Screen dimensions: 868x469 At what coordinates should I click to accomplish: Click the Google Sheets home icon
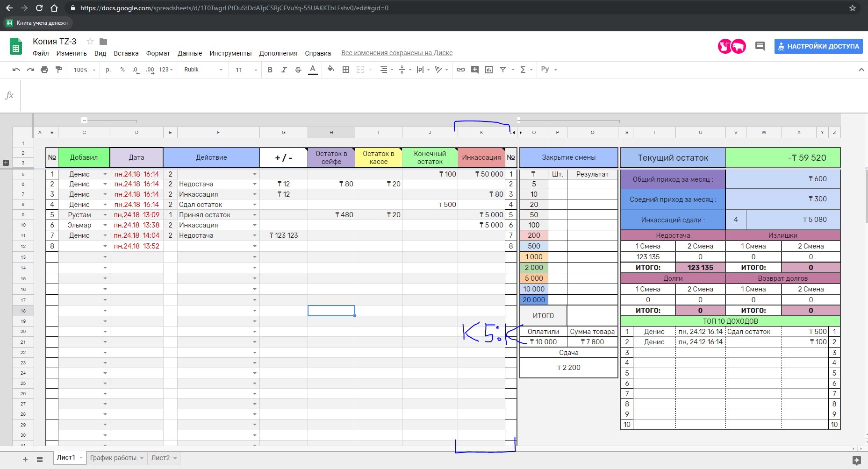click(x=16, y=47)
